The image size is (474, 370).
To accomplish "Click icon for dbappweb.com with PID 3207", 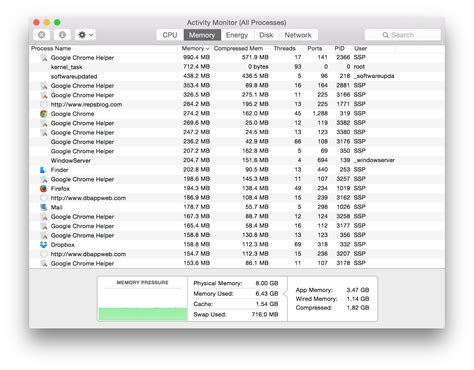I will [44, 254].
